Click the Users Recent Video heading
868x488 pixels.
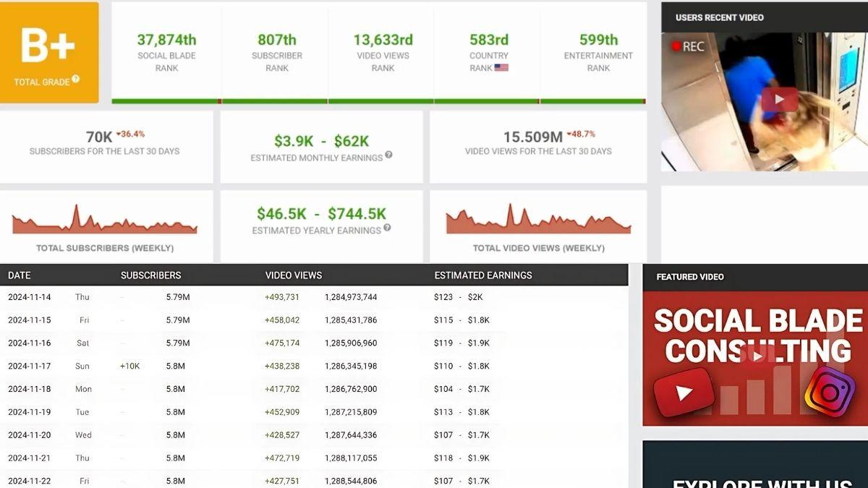[x=720, y=17]
